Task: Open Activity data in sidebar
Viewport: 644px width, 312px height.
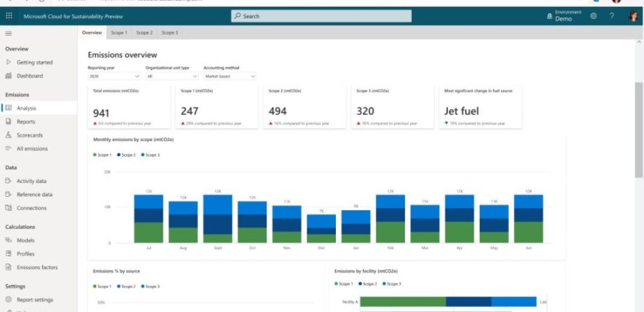Action: [31, 181]
